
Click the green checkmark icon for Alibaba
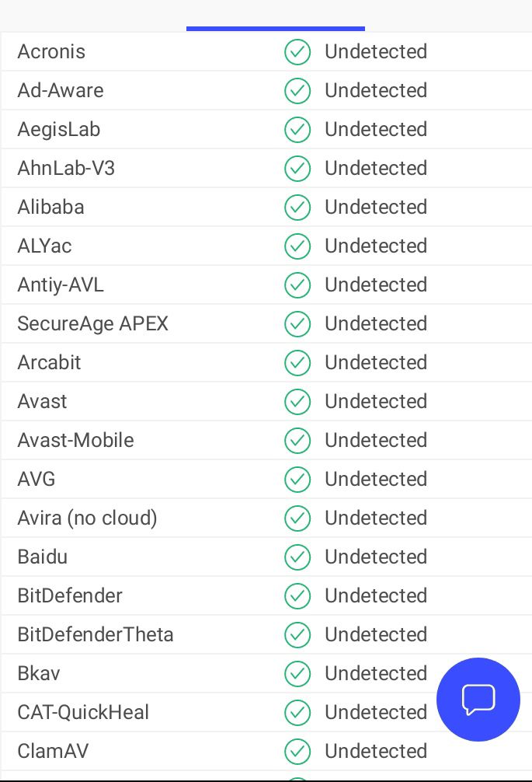click(x=297, y=208)
